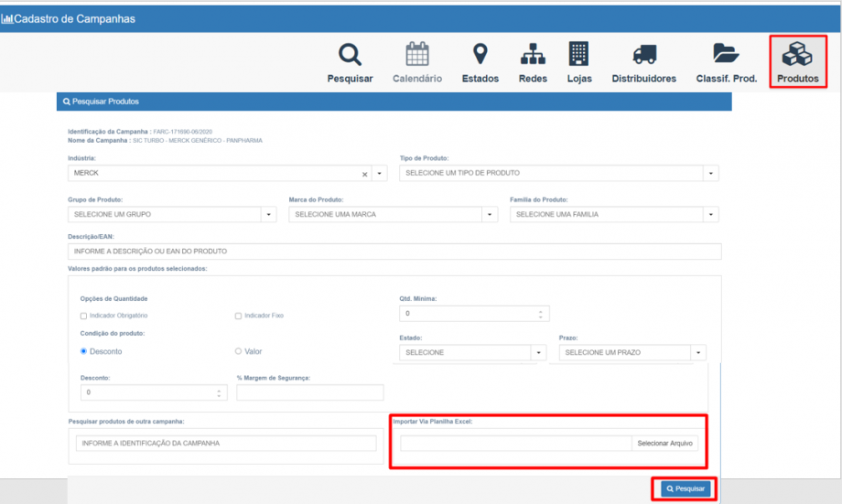This screenshot has height=504, width=842.
Task: Click the Selecionar Arquivo button
Action: pos(665,444)
